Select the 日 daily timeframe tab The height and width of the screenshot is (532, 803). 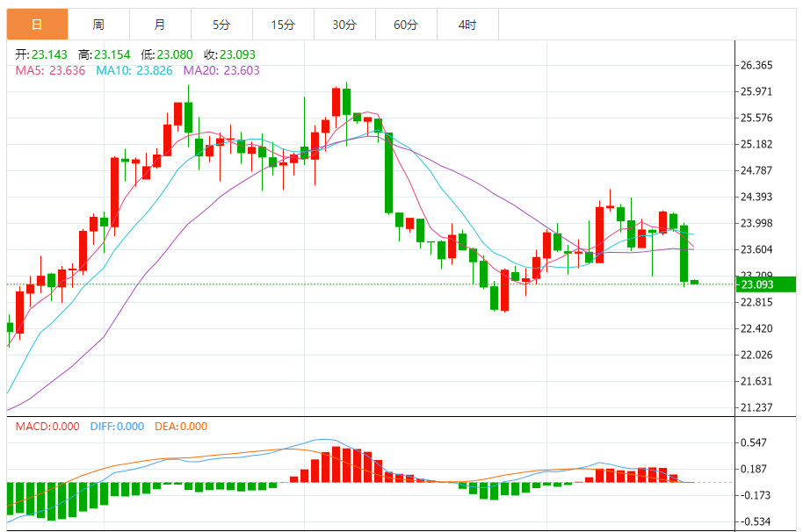click(38, 25)
